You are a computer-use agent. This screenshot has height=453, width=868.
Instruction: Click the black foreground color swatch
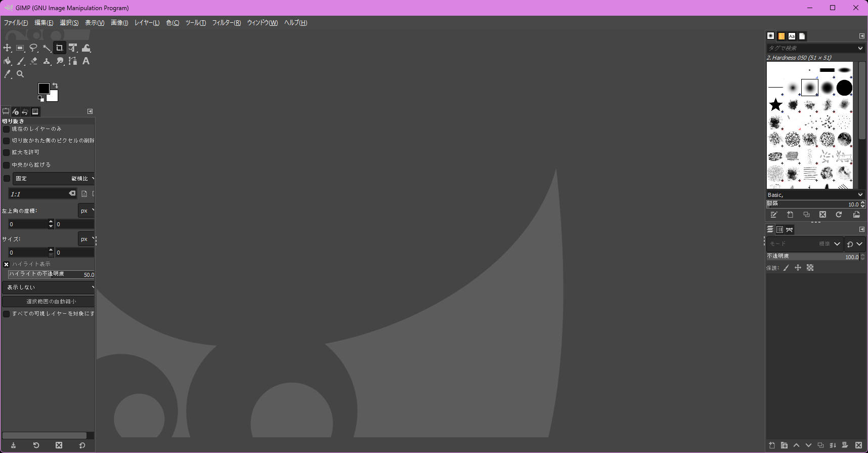tap(44, 89)
